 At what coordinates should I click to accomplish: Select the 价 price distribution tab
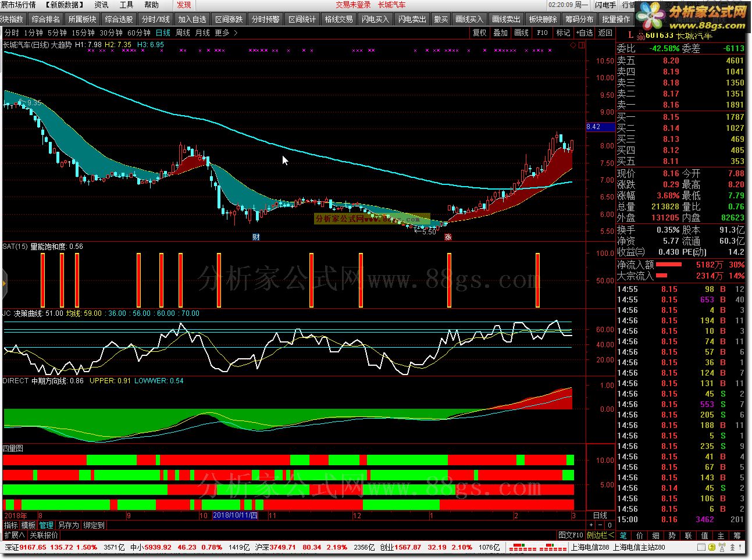(640, 536)
